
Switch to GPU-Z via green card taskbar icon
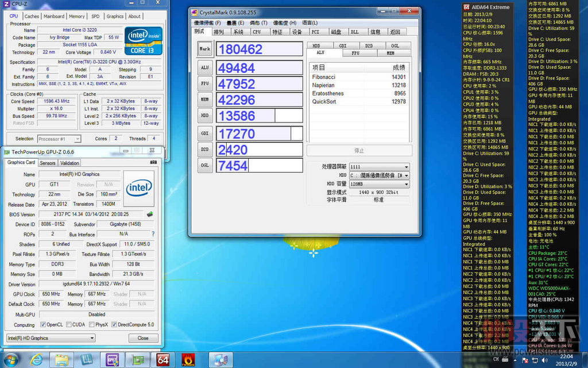tap(137, 360)
